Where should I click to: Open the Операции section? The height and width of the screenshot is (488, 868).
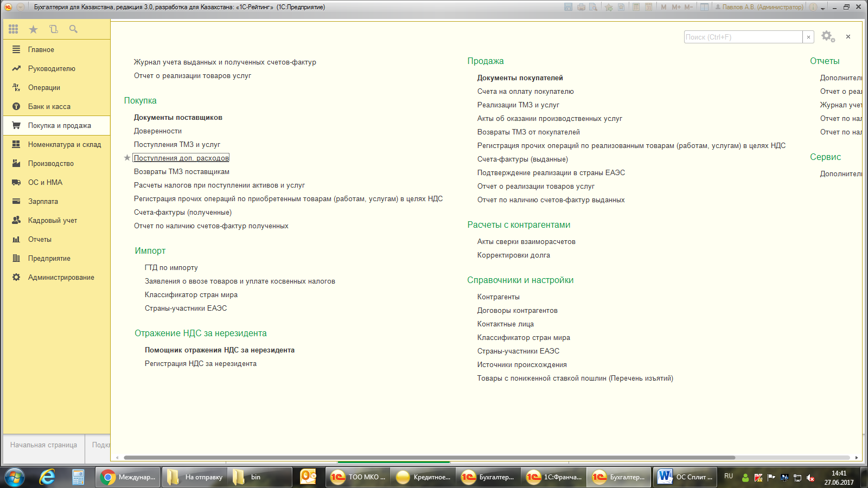[x=56, y=87]
